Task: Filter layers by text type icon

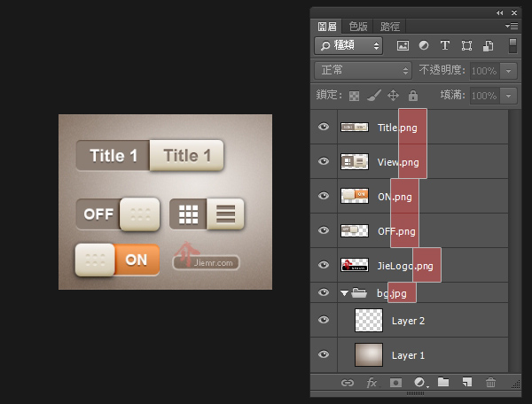Action: coord(445,45)
